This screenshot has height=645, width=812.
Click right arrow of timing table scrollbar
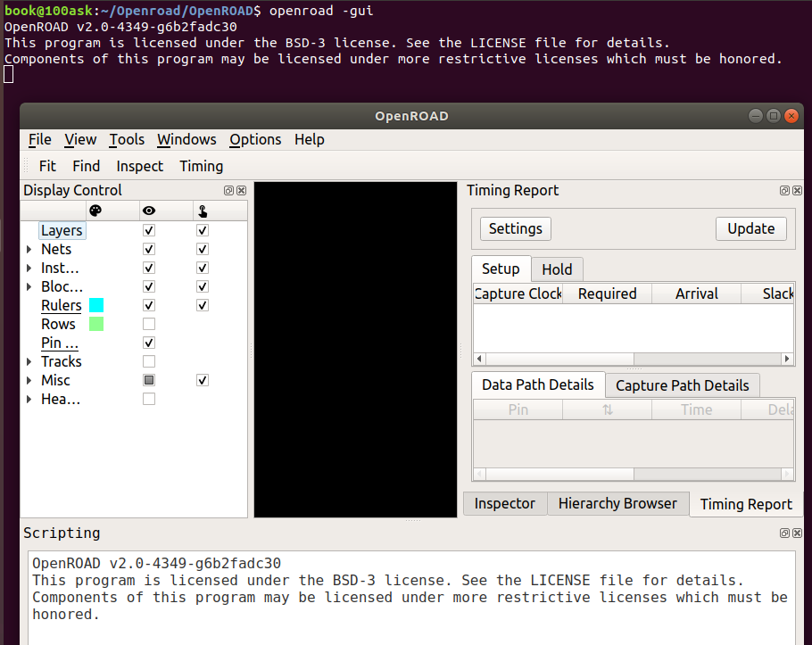(787, 359)
